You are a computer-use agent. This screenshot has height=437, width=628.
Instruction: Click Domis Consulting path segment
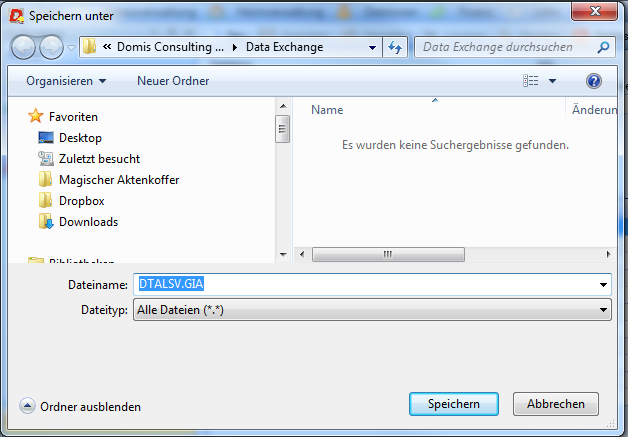click(170, 47)
